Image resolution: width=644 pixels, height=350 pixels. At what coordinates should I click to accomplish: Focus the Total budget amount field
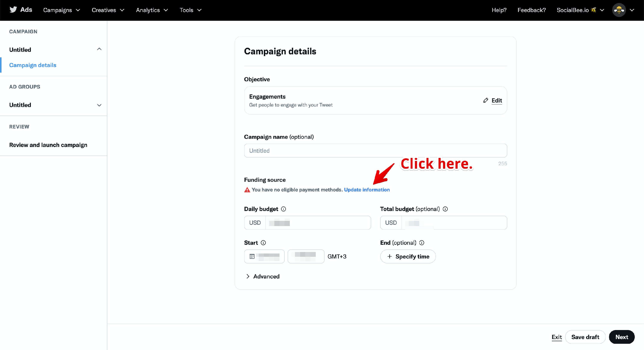point(454,223)
